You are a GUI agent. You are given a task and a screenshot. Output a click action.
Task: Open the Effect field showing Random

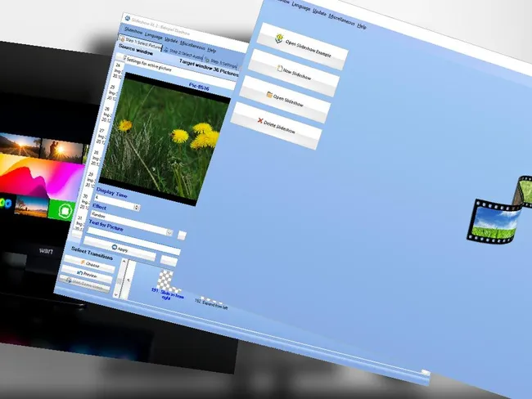click(132, 222)
